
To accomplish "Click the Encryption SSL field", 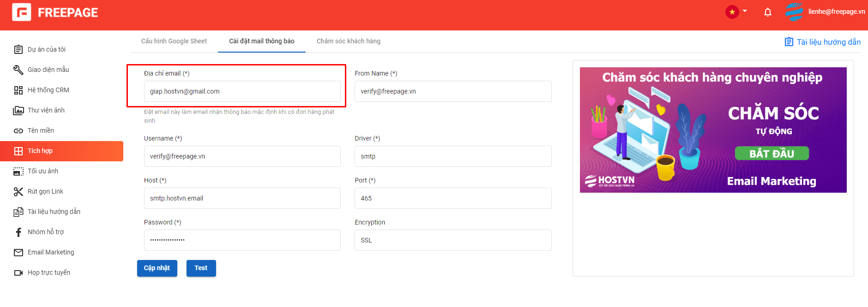I will click(x=453, y=240).
